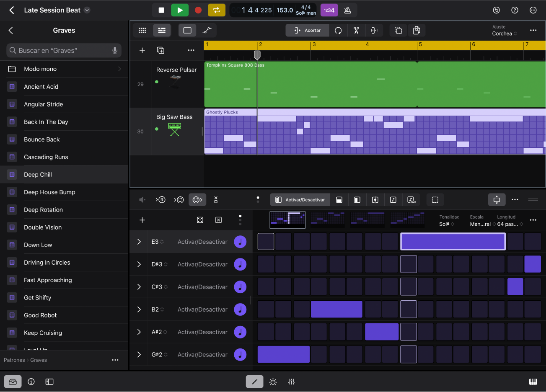This screenshot has width=546, height=392.
Task: Expand the B2 row disclosure arrow
Action: point(139,309)
